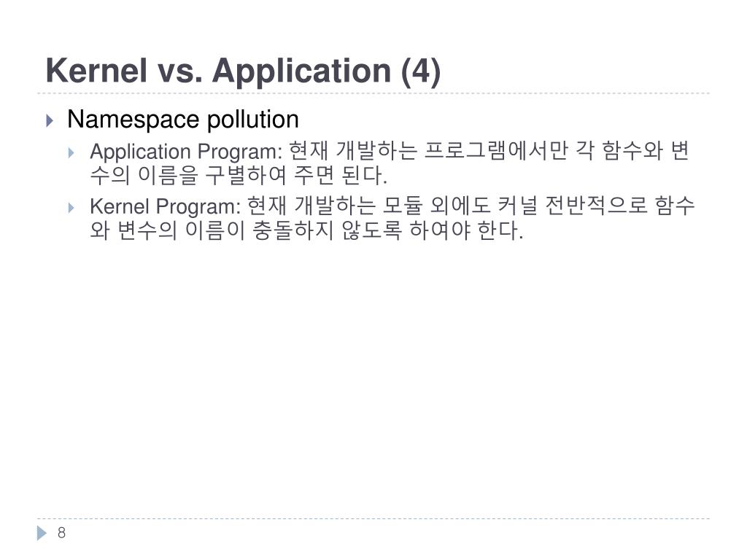Click the word Kernel in slide title
Viewport: 747px width, 560px height.
coord(96,71)
